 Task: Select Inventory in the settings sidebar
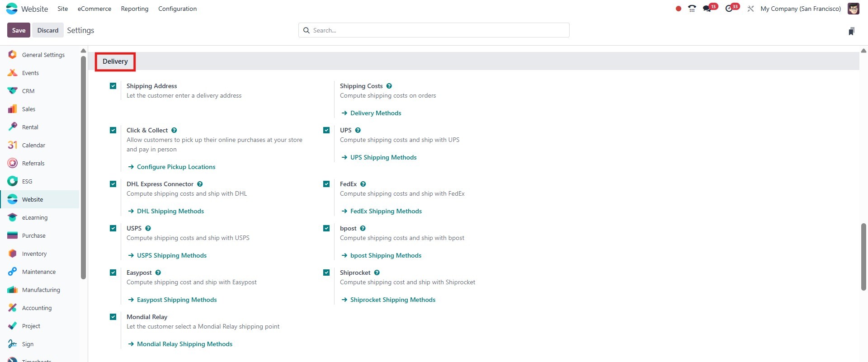(34, 254)
